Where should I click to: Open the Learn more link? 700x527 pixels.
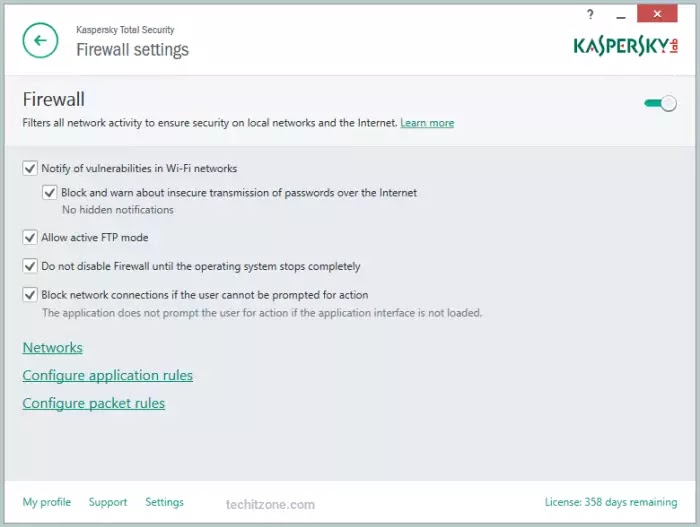[x=427, y=123]
